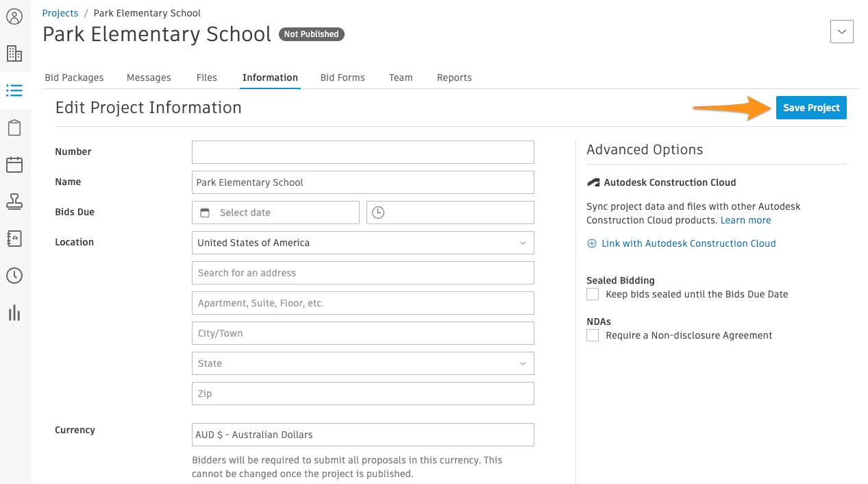Open the clipboard icon in sidebar
868x484 pixels.
point(14,128)
